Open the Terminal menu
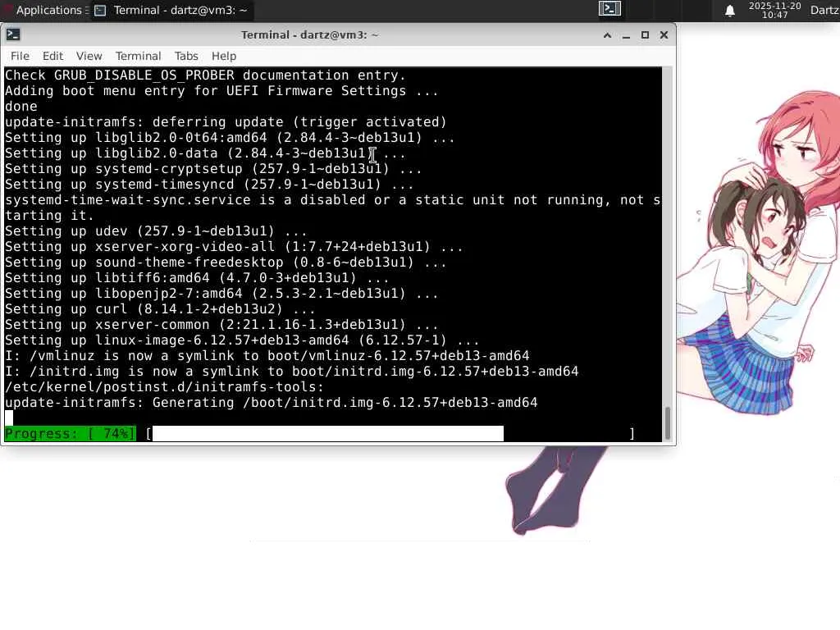The width and height of the screenshot is (840, 630). pyautogui.click(x=138, y=56)
